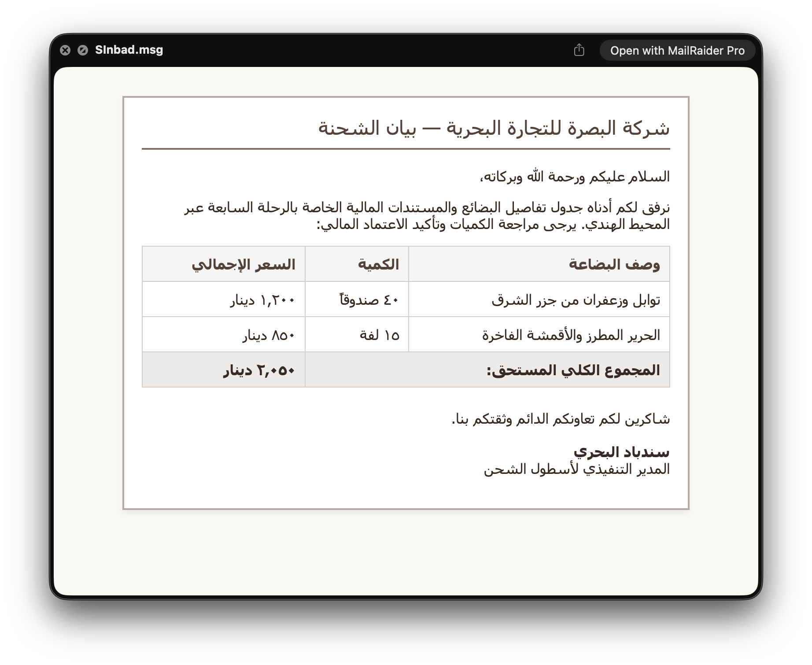Click the Share icon in title bar
The width and height of the screenshot is (812, 665).
click(579, 50)
